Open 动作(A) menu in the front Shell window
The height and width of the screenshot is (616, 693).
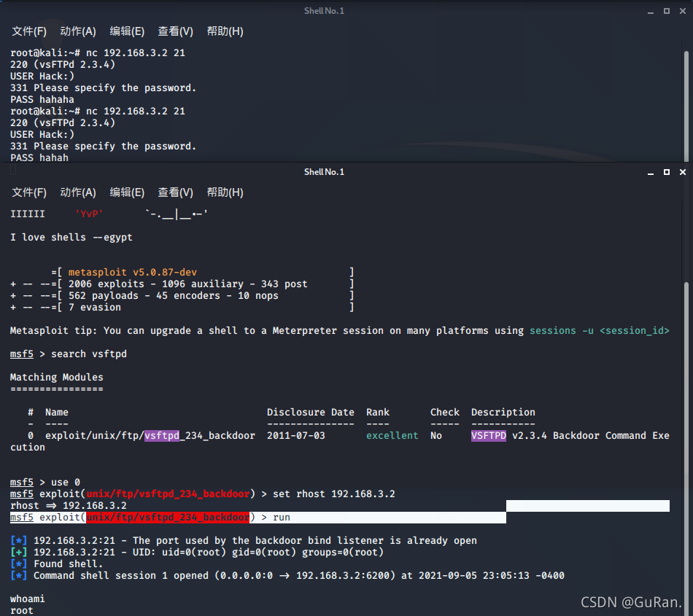click(x=78, y=192)
